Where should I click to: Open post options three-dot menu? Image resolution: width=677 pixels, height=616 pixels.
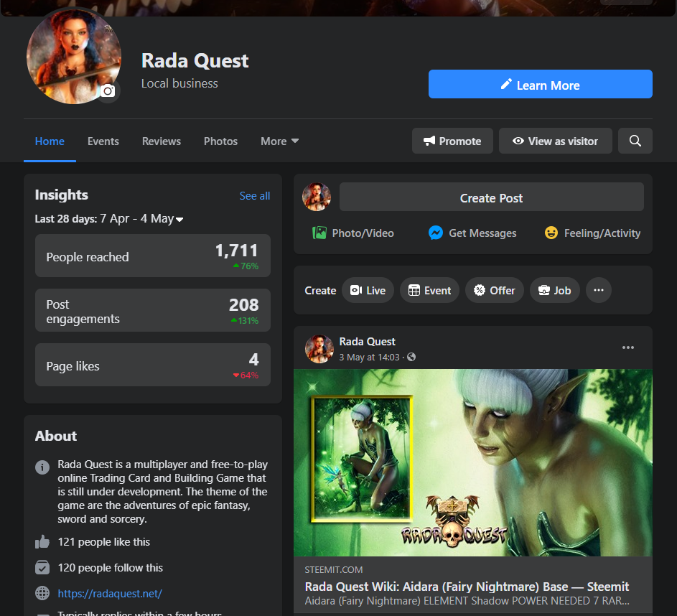(x=627, y=348)
